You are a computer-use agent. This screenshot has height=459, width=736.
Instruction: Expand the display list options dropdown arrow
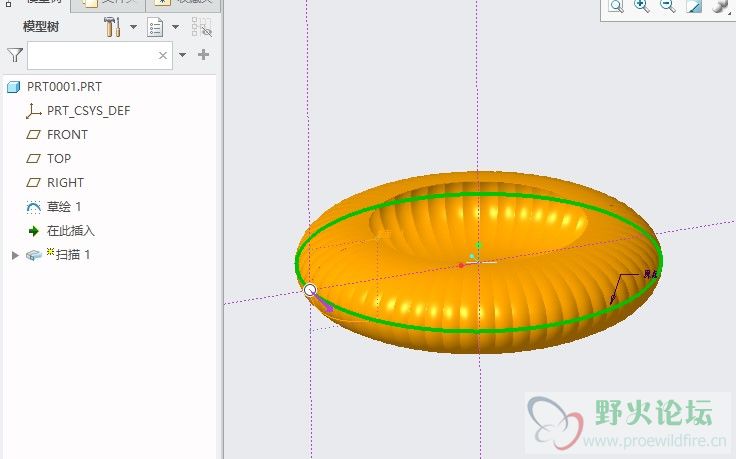click(x=176, y=27)
